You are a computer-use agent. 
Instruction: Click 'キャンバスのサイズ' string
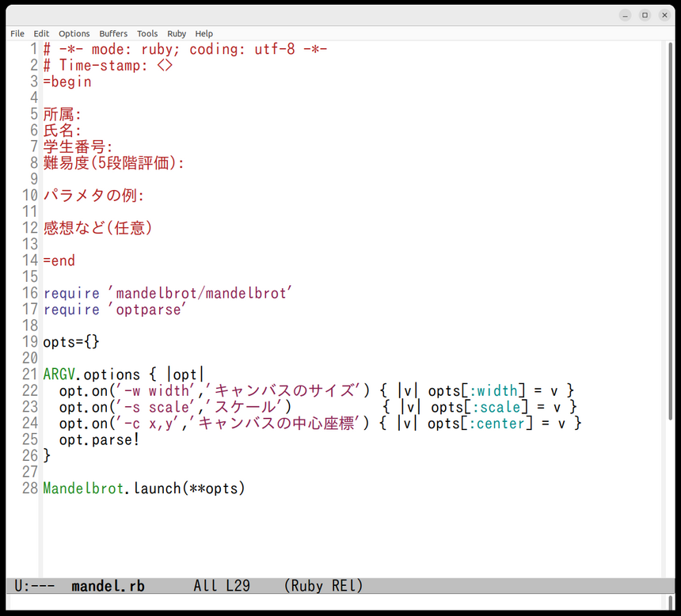[x=283, y=391]
